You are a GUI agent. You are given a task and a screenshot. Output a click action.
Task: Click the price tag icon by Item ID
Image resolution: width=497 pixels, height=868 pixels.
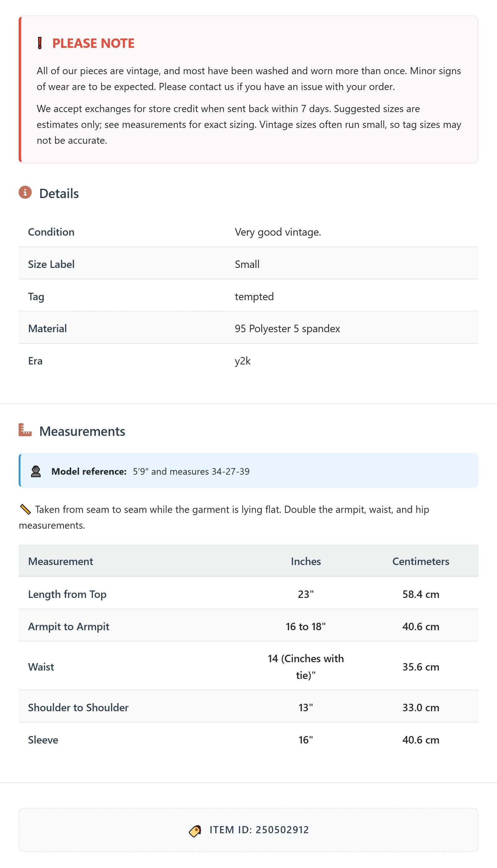coord(195,831)
